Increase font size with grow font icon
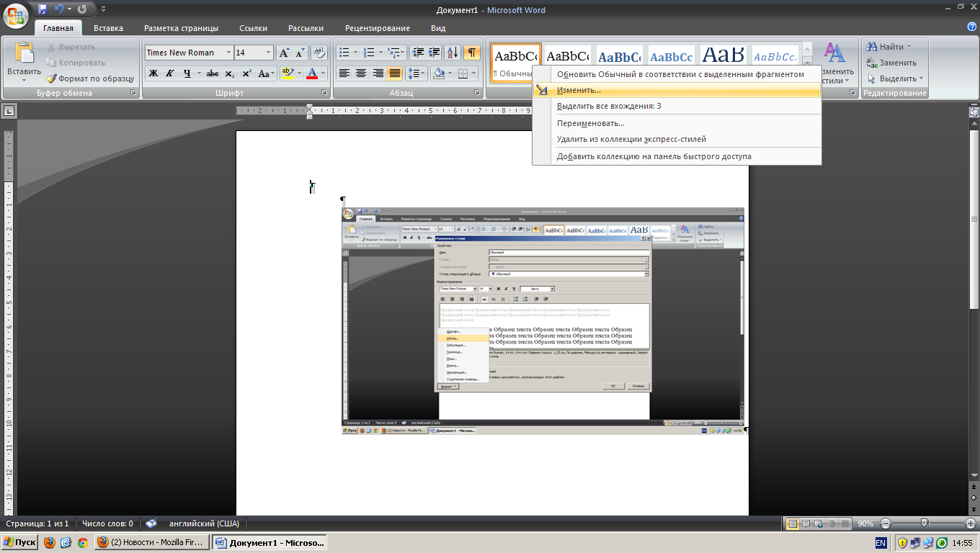The height and width of the screenshot is (553, 980). tap(284, 53)
